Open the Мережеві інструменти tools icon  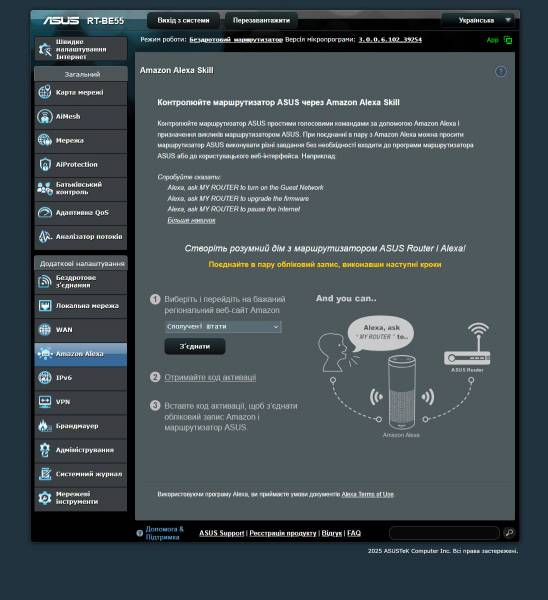click(45, 497)
